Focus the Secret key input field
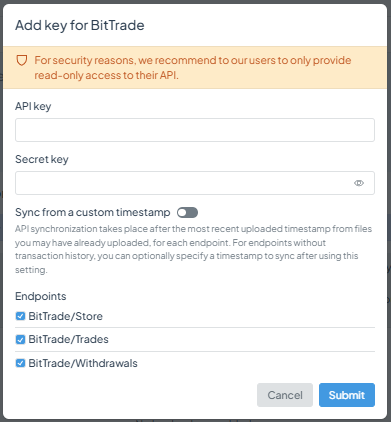The height and width of the screenshot is (422, 391). click(x=195, y=183)
